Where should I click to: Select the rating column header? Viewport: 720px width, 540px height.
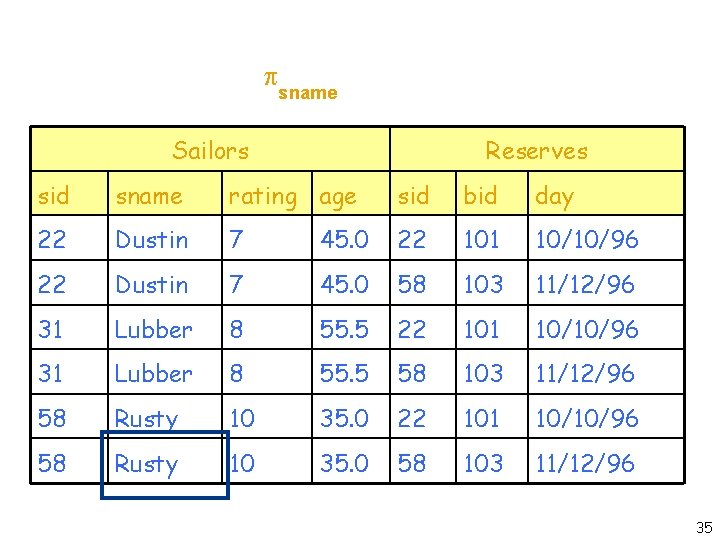(267, 194)
